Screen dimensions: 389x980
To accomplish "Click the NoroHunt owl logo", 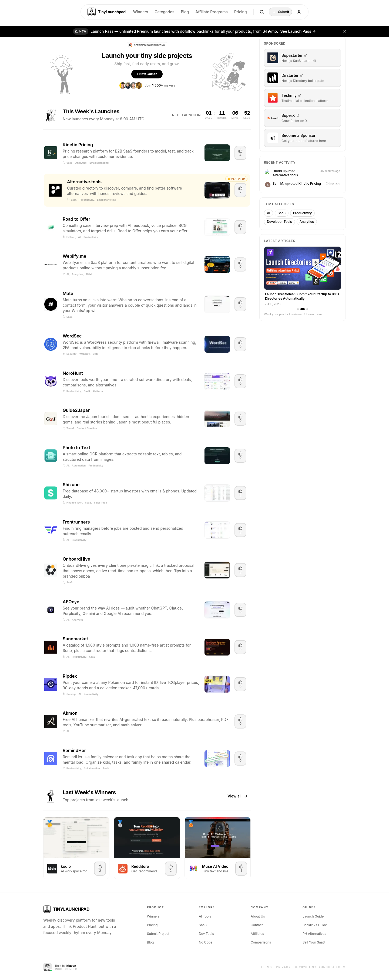I will pyautogui.click(x=51, y=381).
